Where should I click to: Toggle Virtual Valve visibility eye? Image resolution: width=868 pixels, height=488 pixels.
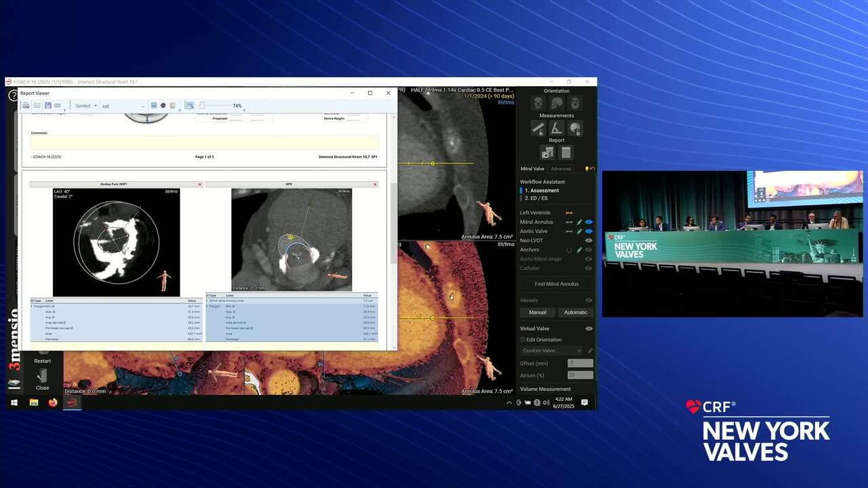[x=589, y=329]
